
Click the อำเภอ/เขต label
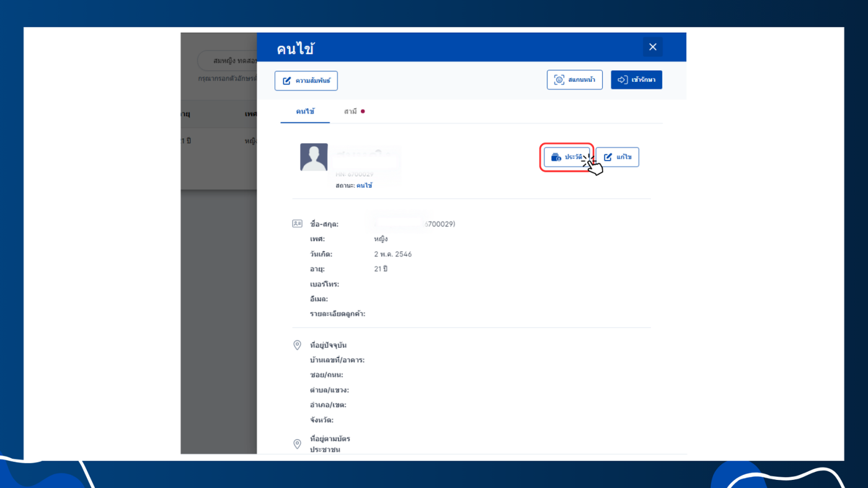pos(328,405)
